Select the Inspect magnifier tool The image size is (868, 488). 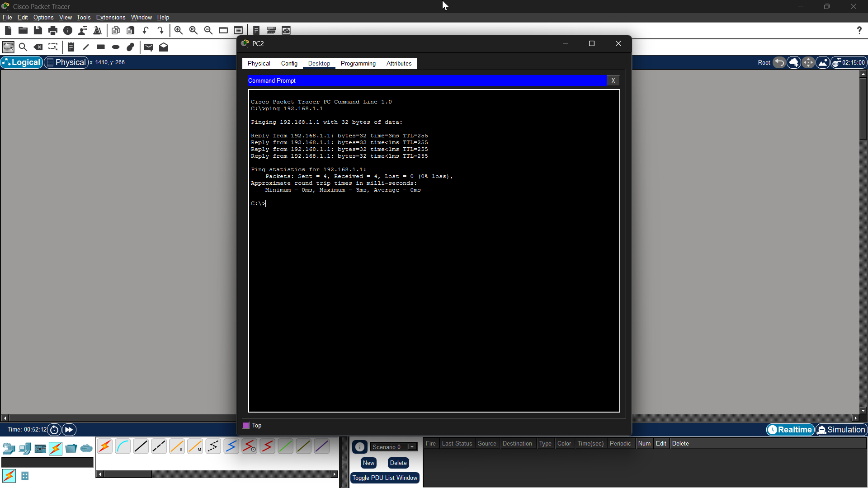(23, 47)
